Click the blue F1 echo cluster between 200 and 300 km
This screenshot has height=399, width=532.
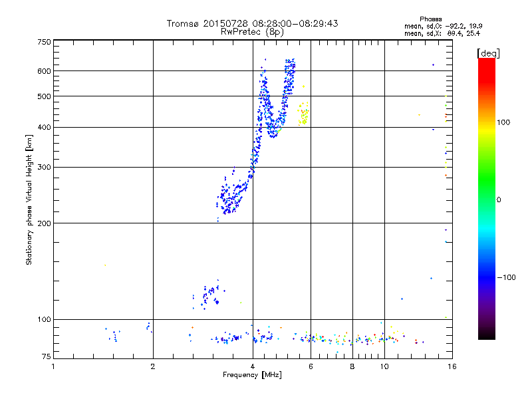(231, 196)
